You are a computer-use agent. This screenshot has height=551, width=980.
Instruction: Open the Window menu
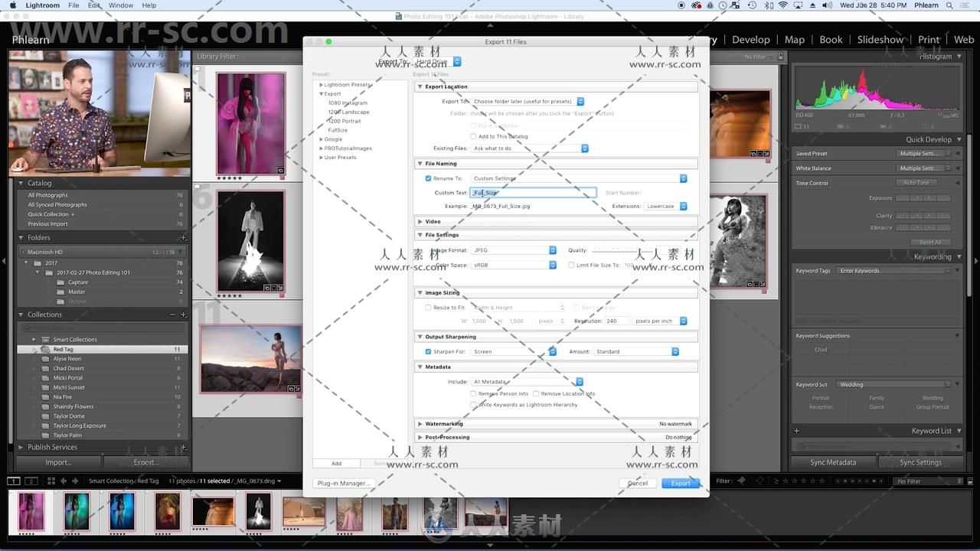120,5
